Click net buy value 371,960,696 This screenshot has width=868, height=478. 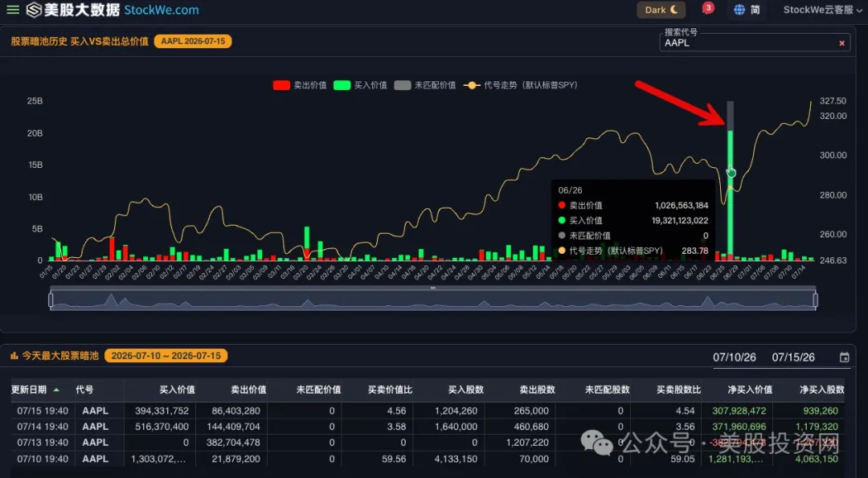(739, 427)
